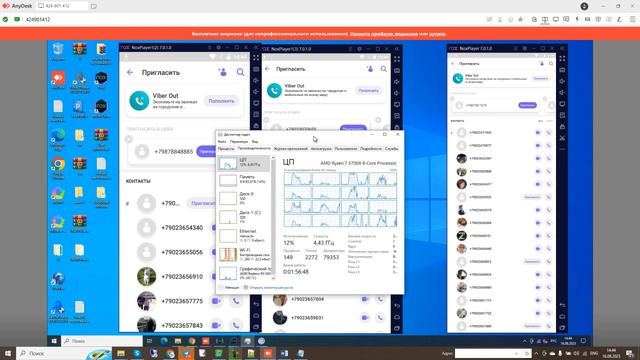640x360 pixels.
Task: Open avatar of contact +79023656910
Action: (147, 276)
